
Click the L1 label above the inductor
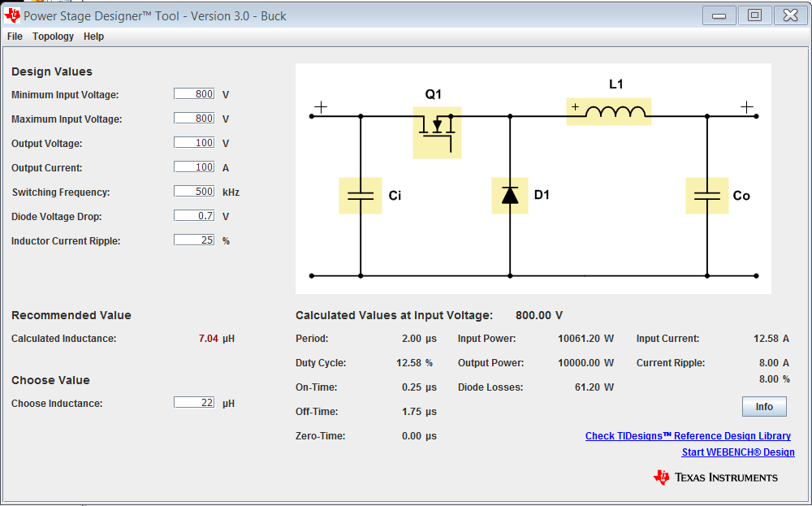tap(615, 84)
